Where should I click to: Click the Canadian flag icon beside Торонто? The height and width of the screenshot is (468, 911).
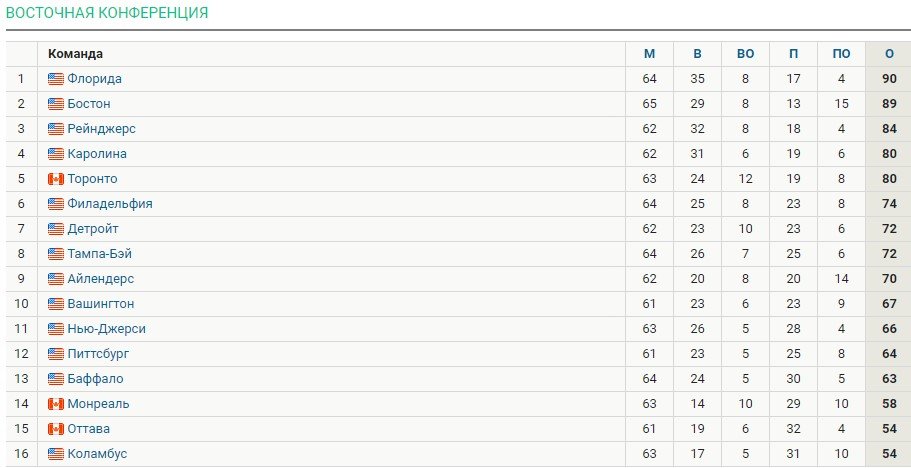click(x=56, y=179)
